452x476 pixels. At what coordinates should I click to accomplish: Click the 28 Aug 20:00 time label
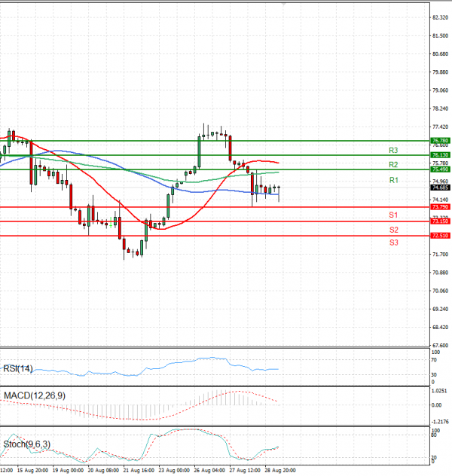click(x=280, y=471)
